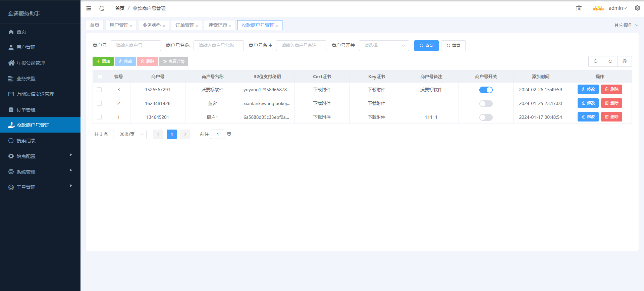Screen dimensions: 644x291
Task: Click 首页 in the breadcrumb
Action: 120,8
